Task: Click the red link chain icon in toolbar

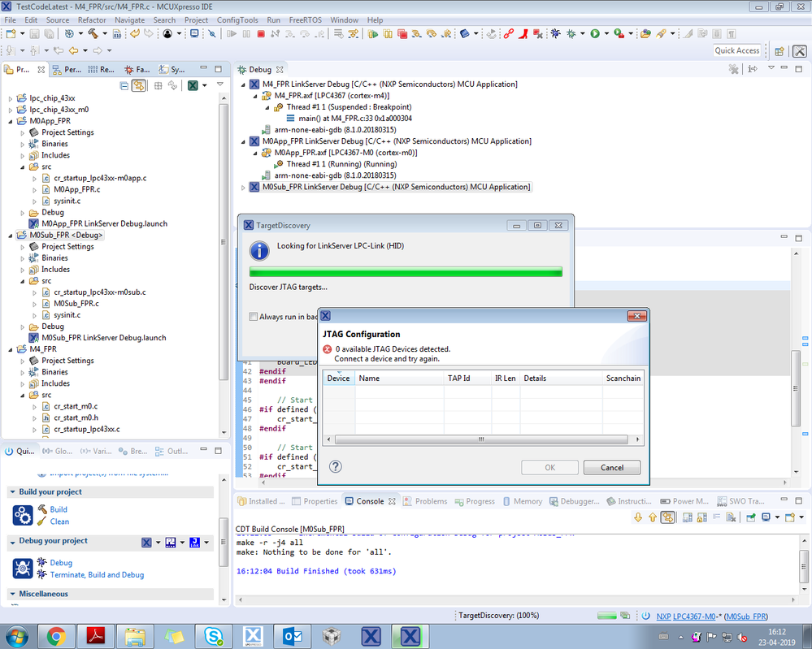Action: tap(509, 33)
